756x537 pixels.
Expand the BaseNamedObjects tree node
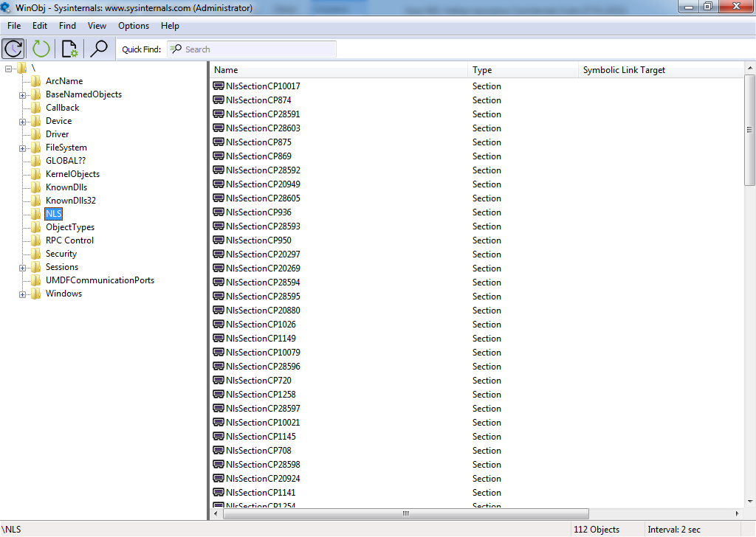tap(22, 95)
